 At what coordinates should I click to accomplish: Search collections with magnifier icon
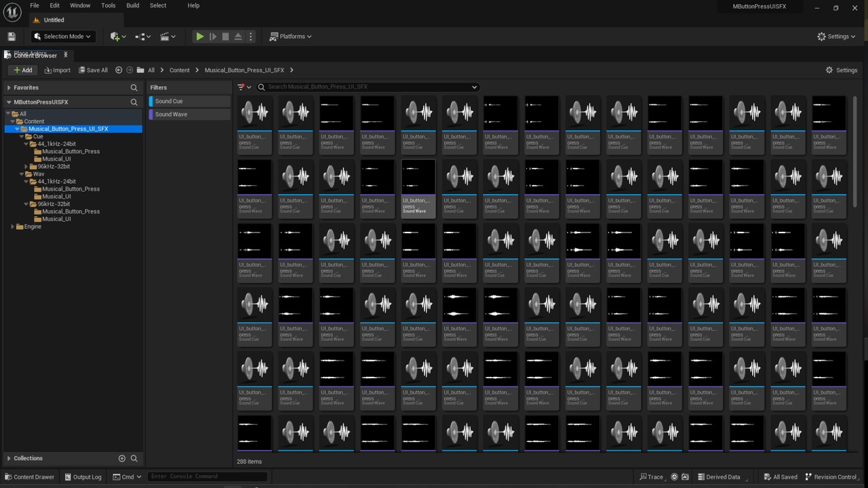click(x=134, y=458)
